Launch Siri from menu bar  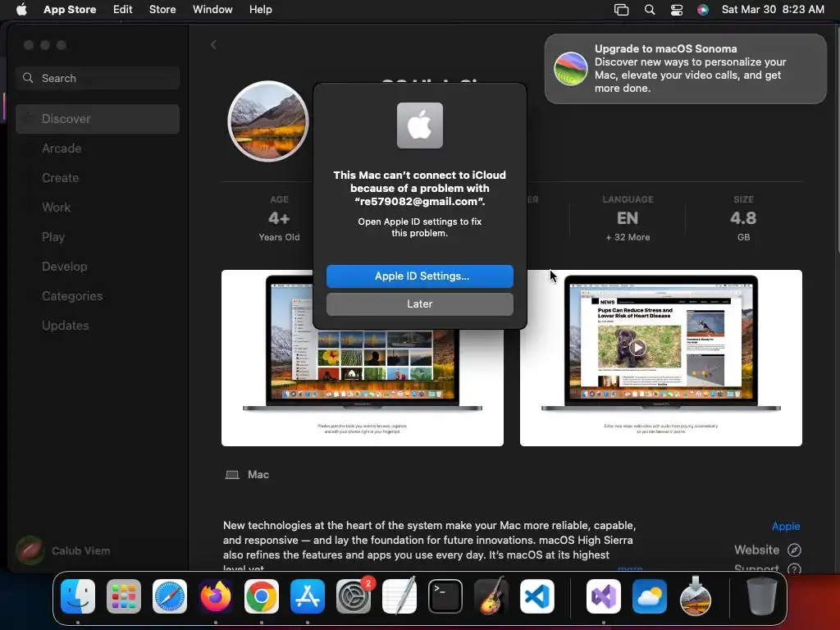(703, 9)
